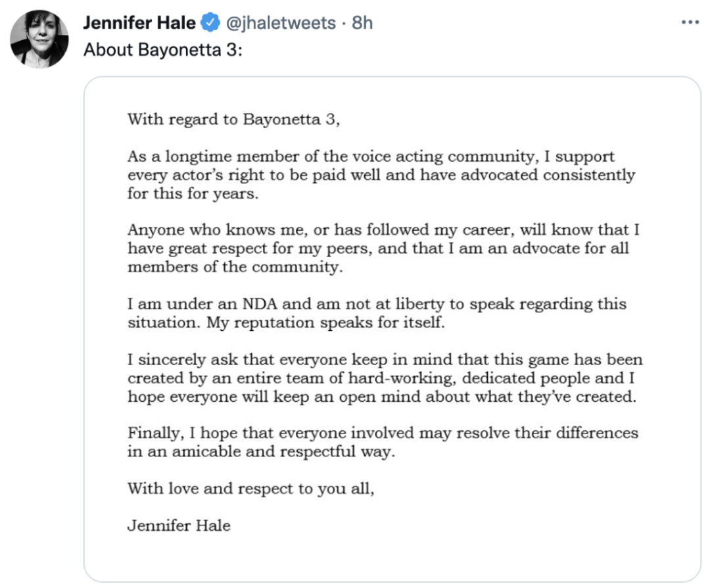
Task: Click the blue verified checkmark badge
Action: 210,23
